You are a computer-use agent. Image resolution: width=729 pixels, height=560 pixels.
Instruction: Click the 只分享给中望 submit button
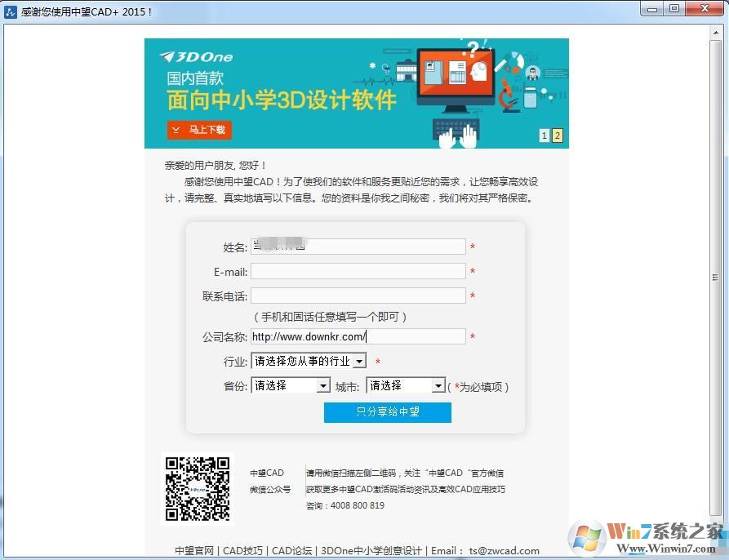click(x=387, y=412)
